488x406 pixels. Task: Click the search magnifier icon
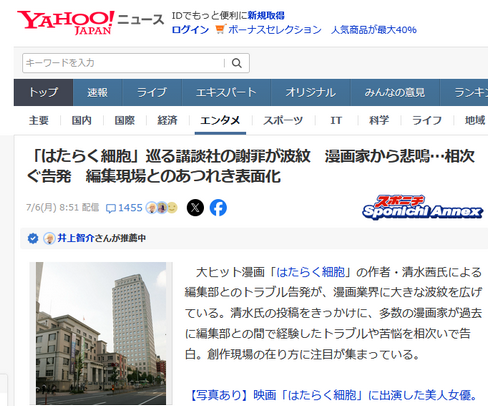(237, 63)
